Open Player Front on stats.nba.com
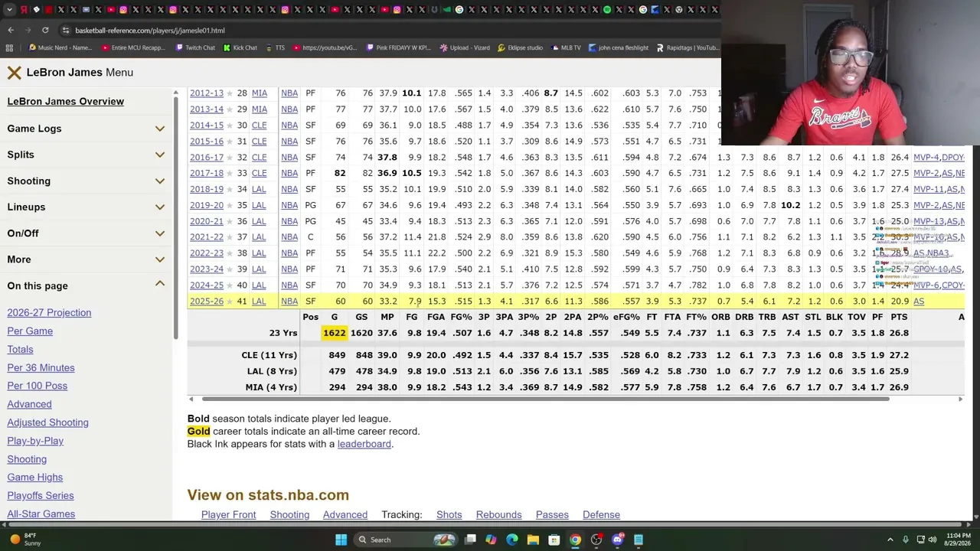This screenshot has height=551, width=980. pos(228,515)
